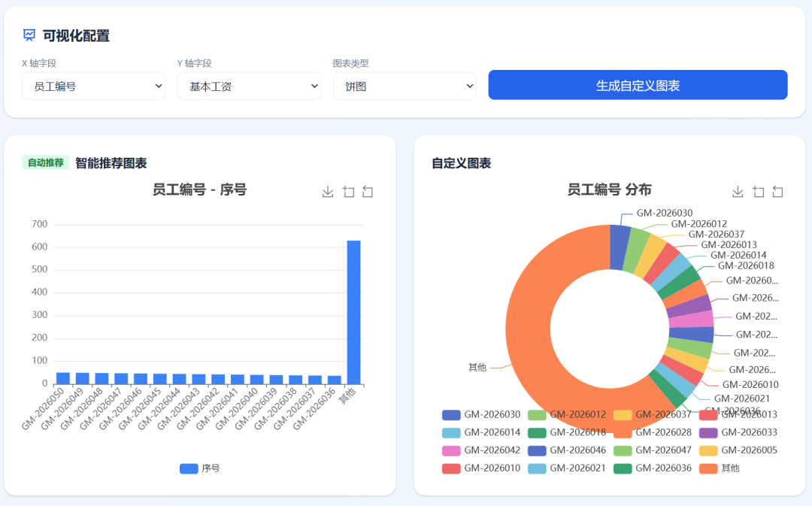The height and width of the screenshot is (506, 812).
Task: Click the orange 其他 legend swatch
Action: 708,468
